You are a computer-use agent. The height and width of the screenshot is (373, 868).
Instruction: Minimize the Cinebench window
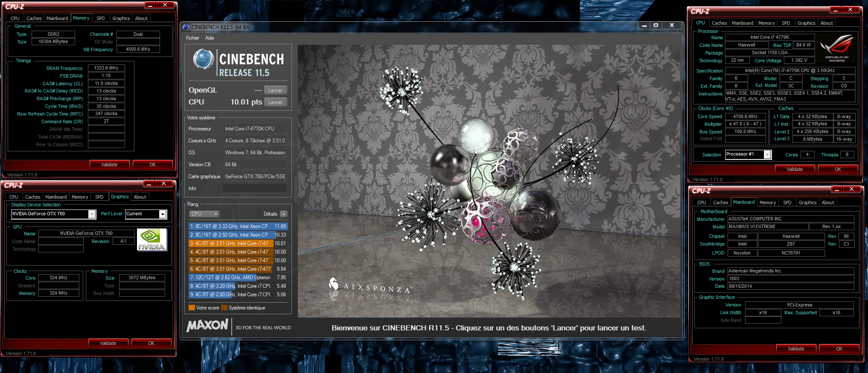[x=644, y=26]
